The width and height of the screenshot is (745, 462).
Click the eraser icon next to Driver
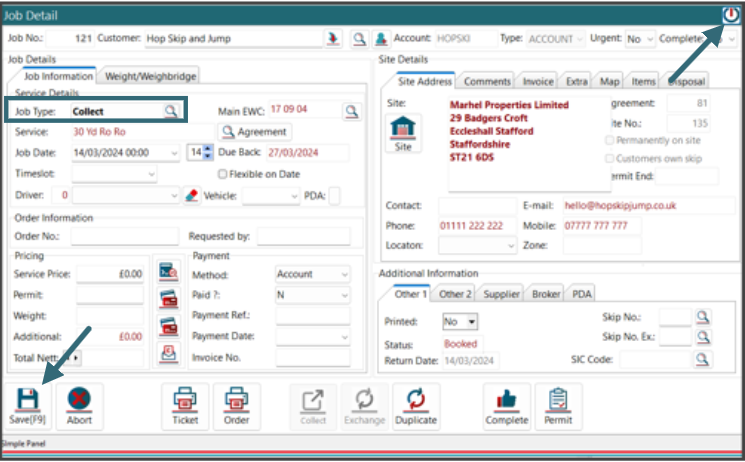point(191,195)
